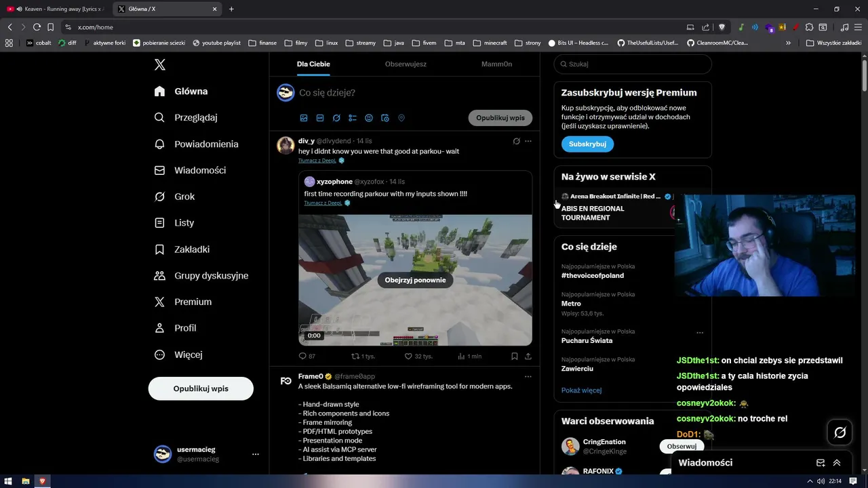The height and width of the screenshot is (488, 868).
Task: Switch to the Mamm0n tab
Action: coord(496,64)
